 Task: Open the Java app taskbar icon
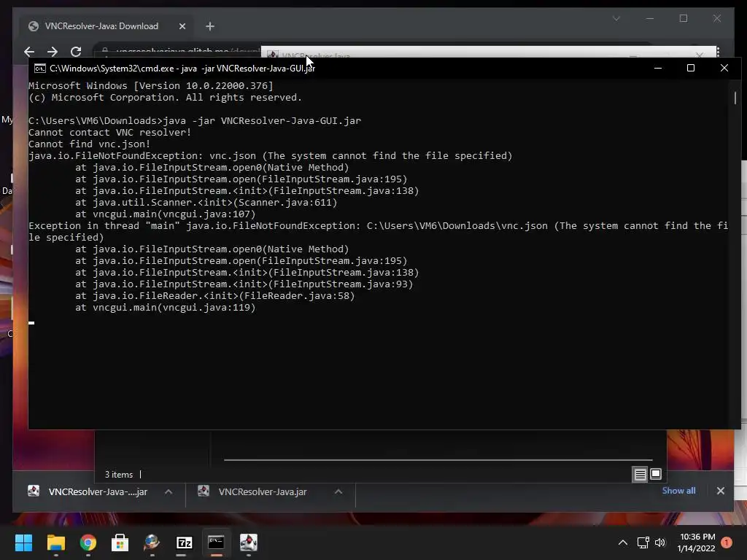click(248, 542)
